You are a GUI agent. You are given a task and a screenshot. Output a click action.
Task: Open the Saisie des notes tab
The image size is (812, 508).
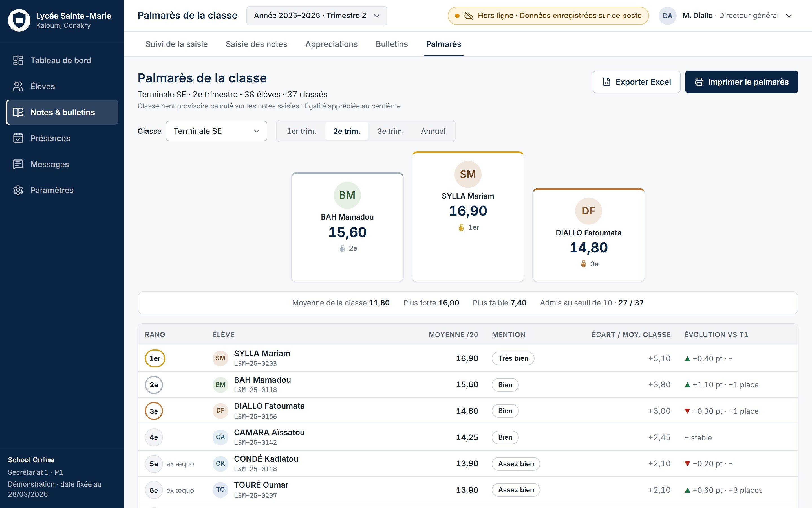[256, 44]
